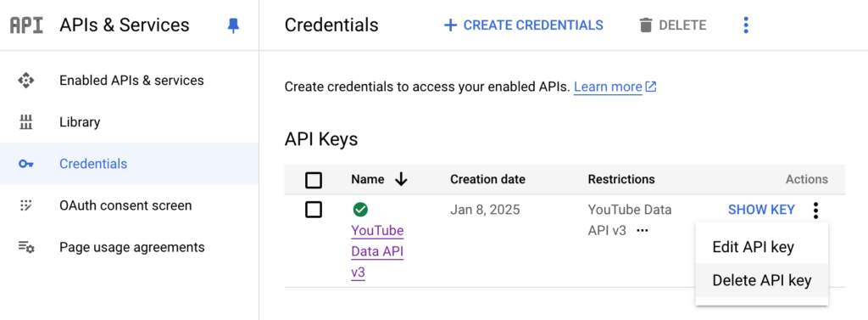
Task: Click SHOW KEY for the API key
Action: (761, 210)
